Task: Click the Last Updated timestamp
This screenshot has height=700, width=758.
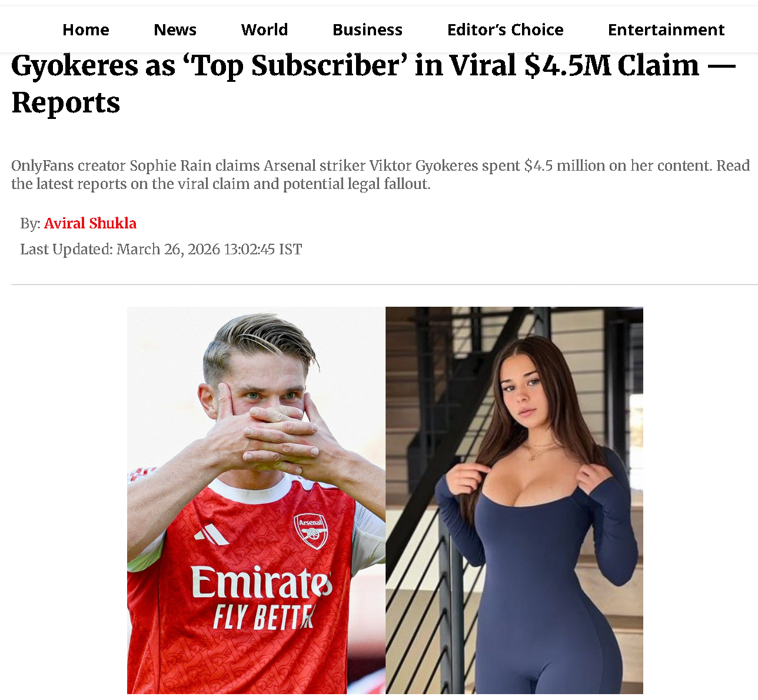Action: pos(161,249)
